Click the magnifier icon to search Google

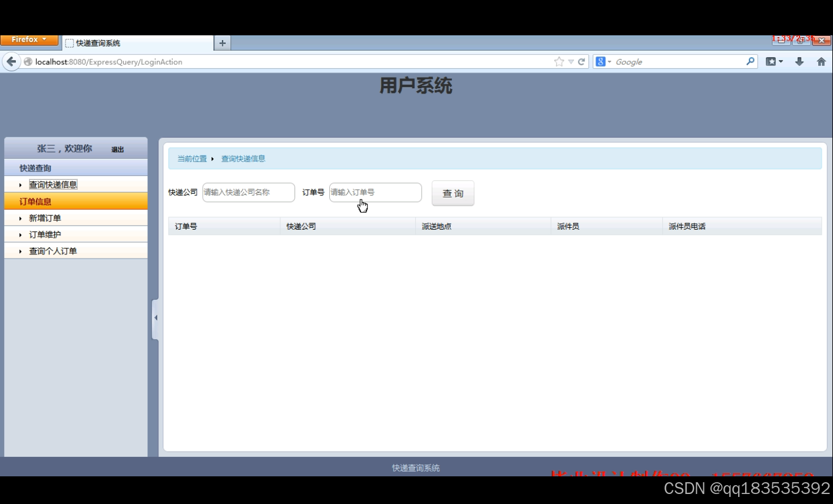click(x=751, y=61)
